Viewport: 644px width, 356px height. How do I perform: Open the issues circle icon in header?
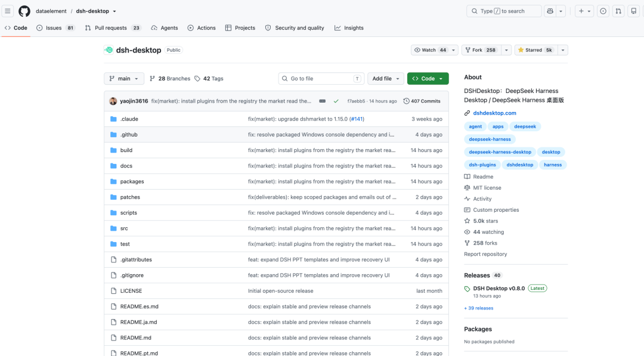click(603, 11)
